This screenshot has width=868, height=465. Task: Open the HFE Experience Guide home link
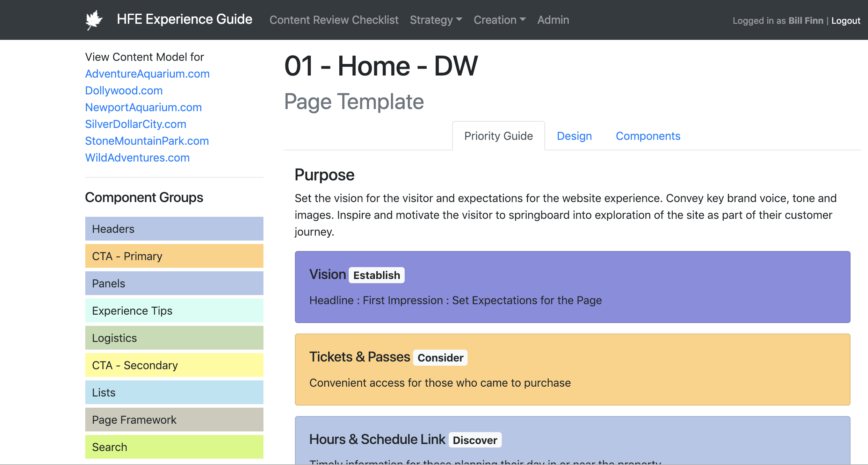click(185, 20)
